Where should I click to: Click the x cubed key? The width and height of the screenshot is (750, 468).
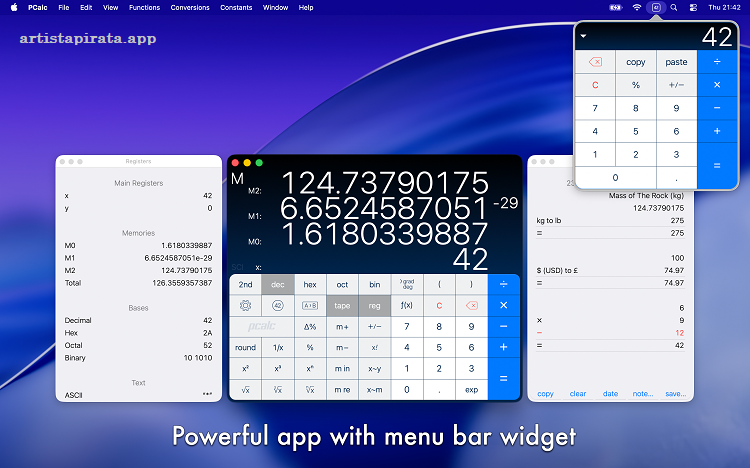(277, 368)
